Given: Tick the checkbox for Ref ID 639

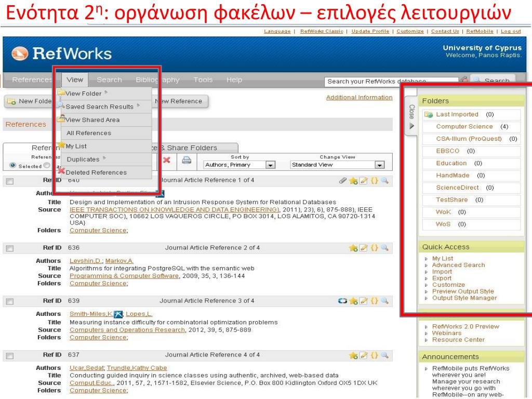Looking at the screenshot, I should point(9,301).
